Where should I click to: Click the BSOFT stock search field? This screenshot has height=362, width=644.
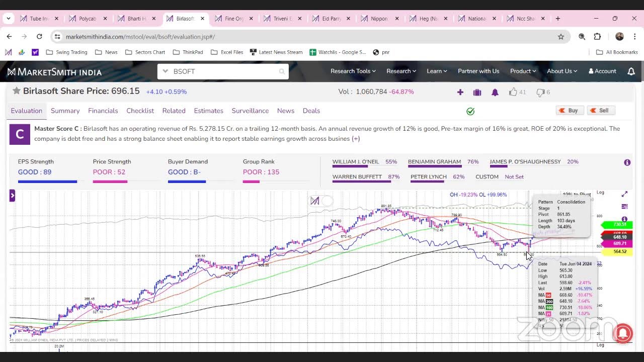coord(223,71)
